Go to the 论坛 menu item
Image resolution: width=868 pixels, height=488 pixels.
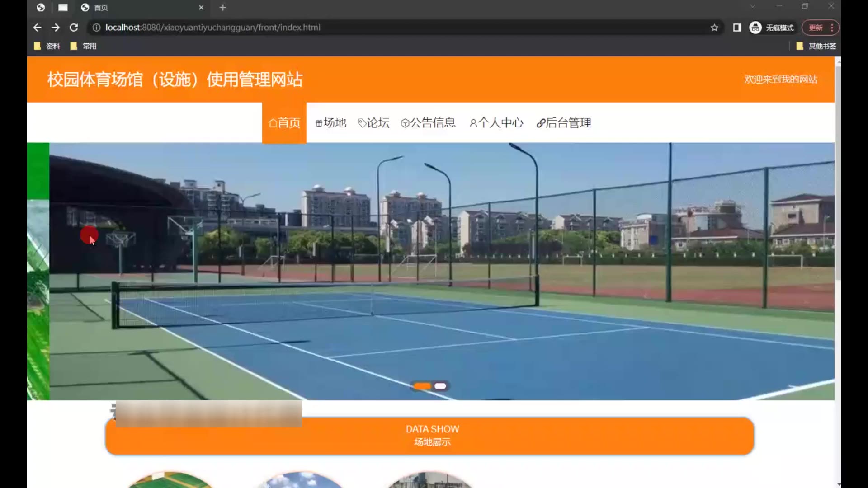click(x=373, y=123)
